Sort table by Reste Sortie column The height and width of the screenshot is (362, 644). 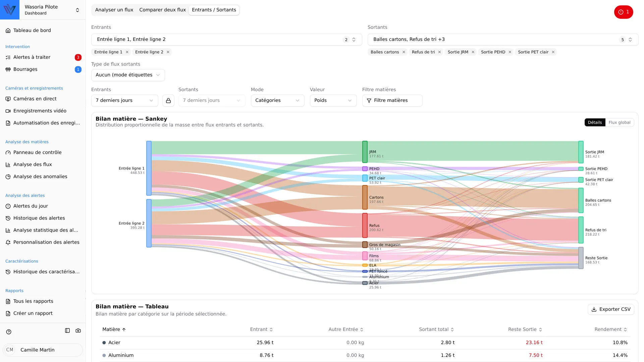[x=525, y=329]
